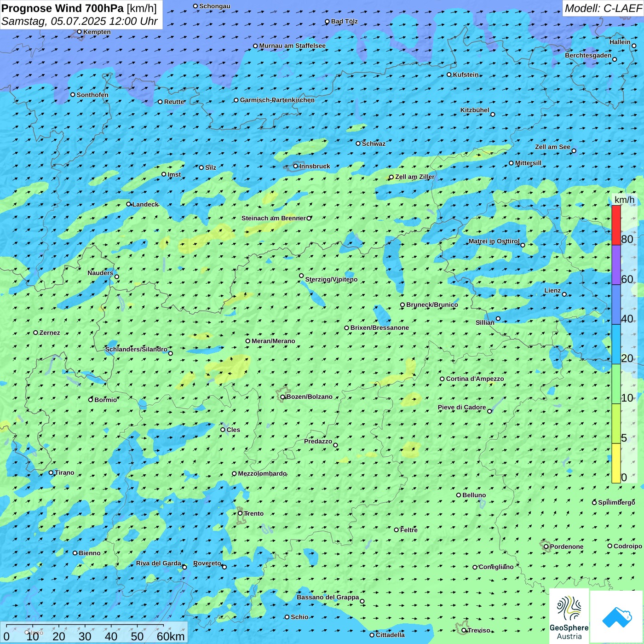644x644 pixels.
Task: Click the Innsbruck city marker circle
Action: pos(296,166)
